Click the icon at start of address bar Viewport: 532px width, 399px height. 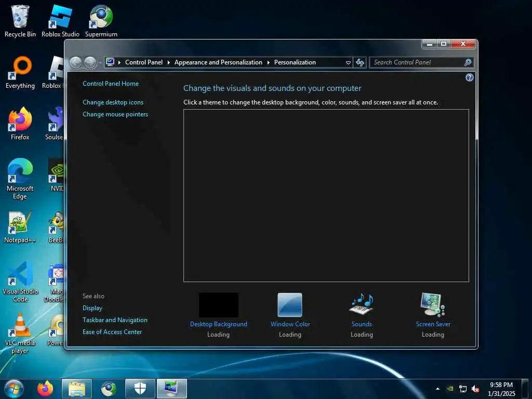coord(110,62)
